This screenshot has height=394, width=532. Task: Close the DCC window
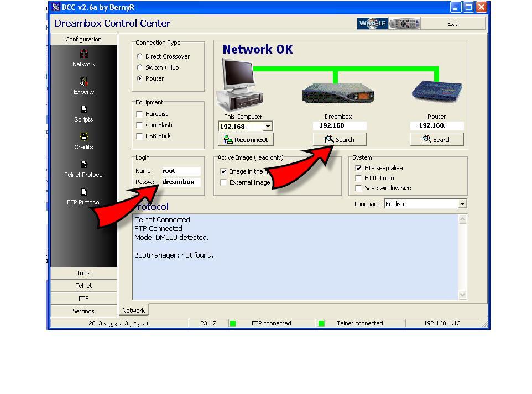tap(482, 7)
